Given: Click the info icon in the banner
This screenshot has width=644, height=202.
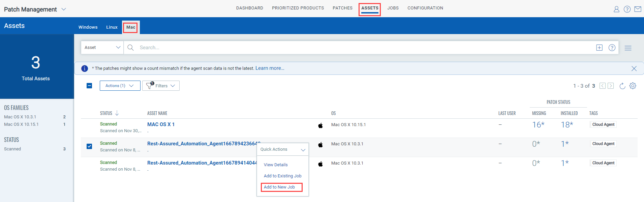Looking at the screenshot, I should tap(85, 68).
